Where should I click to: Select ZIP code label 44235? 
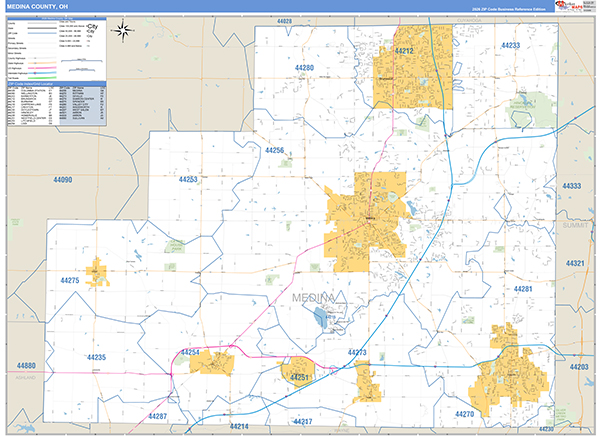point(96,357)
